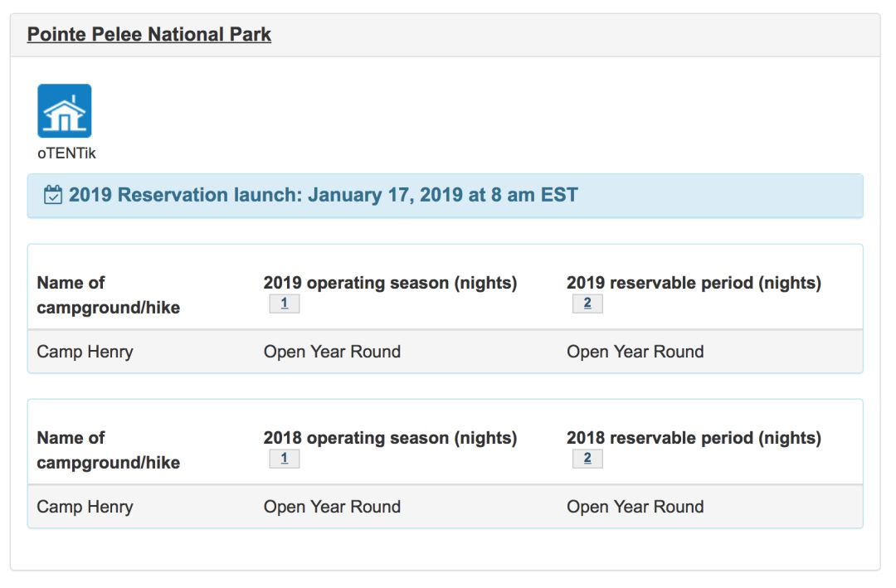This screenshot has height=588, width=896.
Task: Click Name of campground/hike header in 2019 table
Action: point(109,295)
